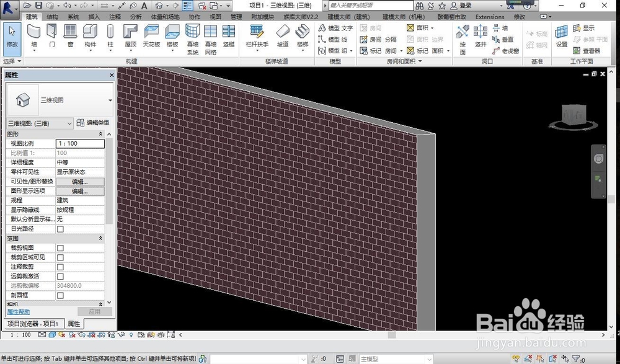Click the Save icon in quick access toolbar

[x=38, y=6]
